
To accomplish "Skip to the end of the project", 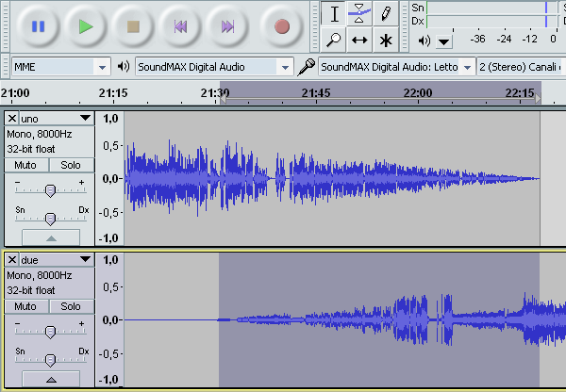I will point(227,26).
